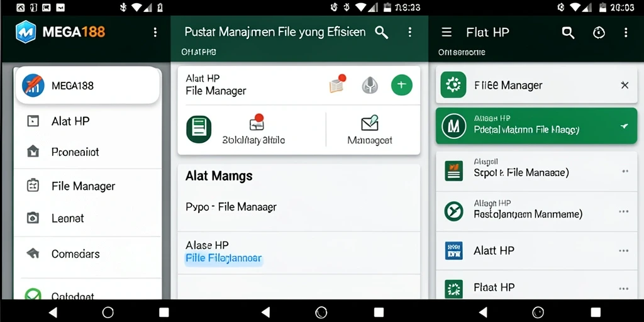Tap the blue icon beside Alatt HP
644x322 pixels.
tap(454, 250)
